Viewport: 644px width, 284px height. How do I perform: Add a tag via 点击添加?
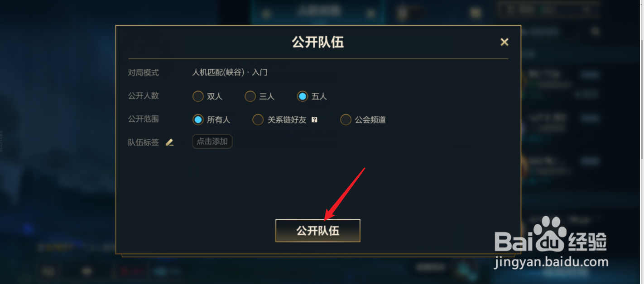(x=212, y=141)
